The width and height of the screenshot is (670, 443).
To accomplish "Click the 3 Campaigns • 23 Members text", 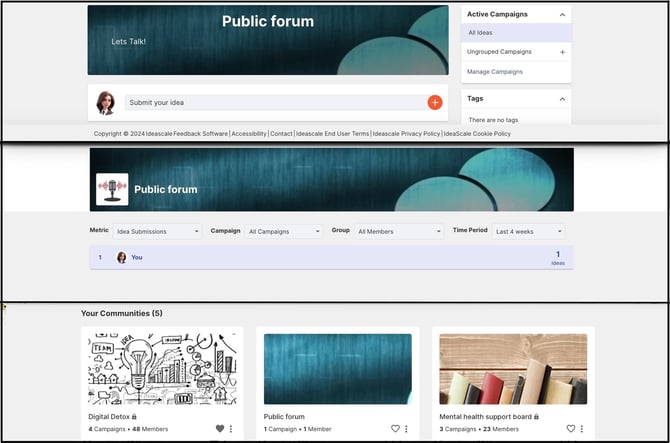I will point(479,429).
